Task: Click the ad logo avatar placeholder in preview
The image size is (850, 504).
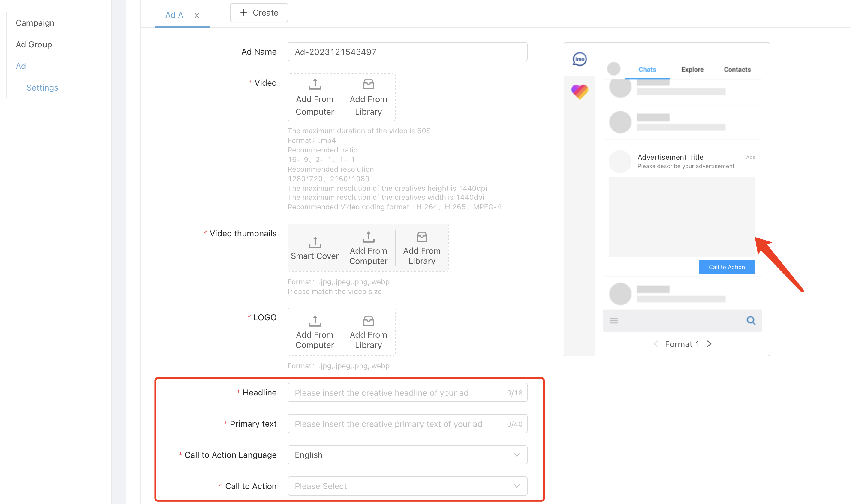Action: tap(620, 161)
